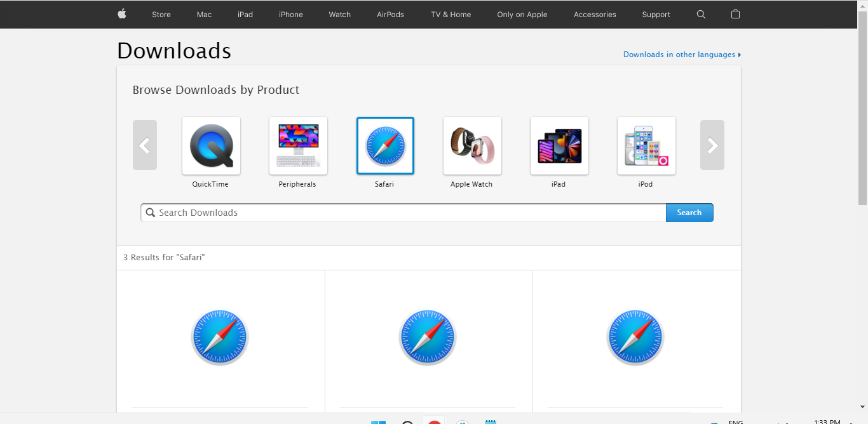Show more products with the right carousel arrow
This screenshot has width=868, height=424.
point(712,145)
